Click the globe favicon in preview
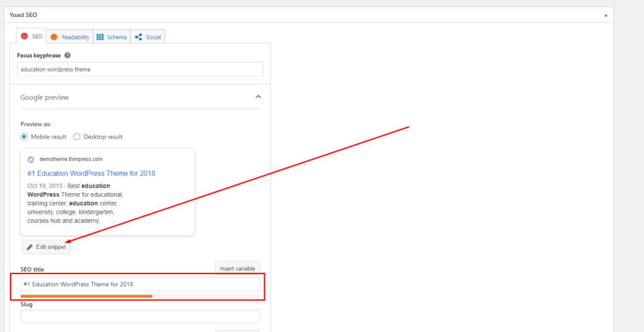 click(31, 160)
